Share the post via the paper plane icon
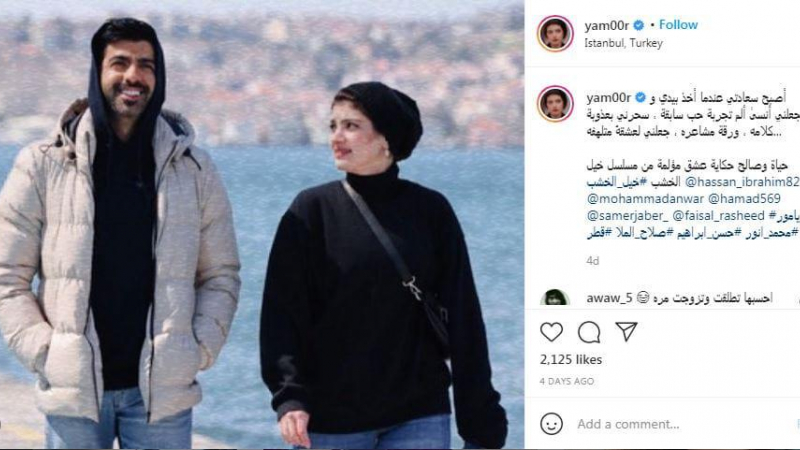The width and height of the screenshot is (800, 450). pyautogui.click(x=626, y=332)
